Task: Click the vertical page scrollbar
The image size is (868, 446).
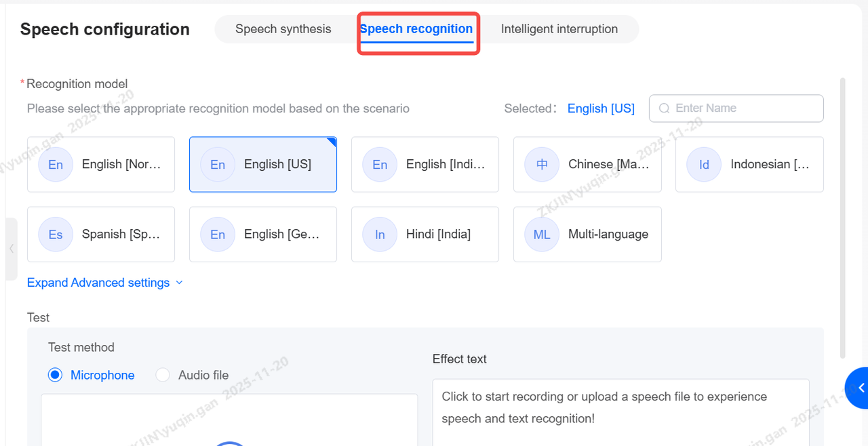Action: [843, 217]
